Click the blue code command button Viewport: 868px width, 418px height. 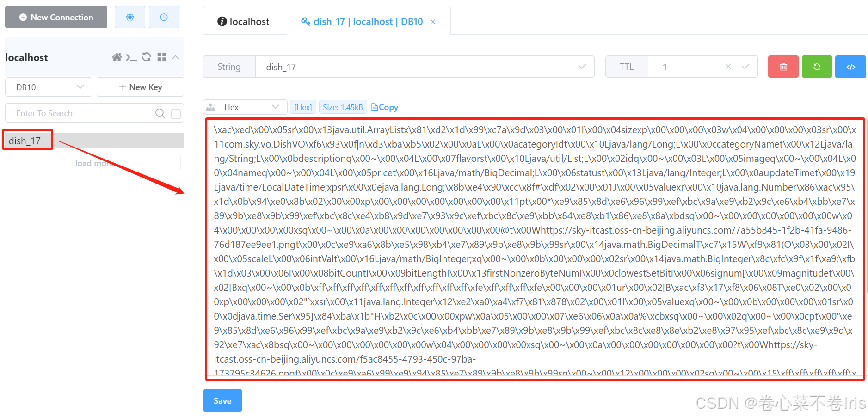tap(850, 67)
